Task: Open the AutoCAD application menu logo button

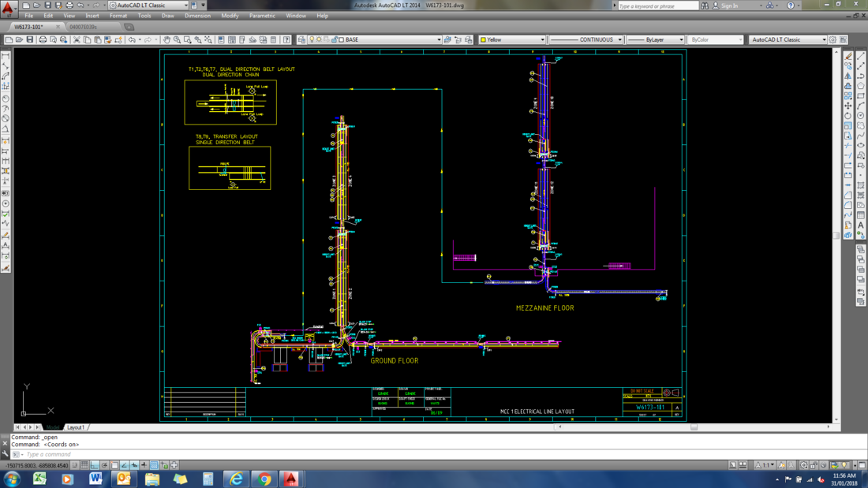Action: (8, 8)
